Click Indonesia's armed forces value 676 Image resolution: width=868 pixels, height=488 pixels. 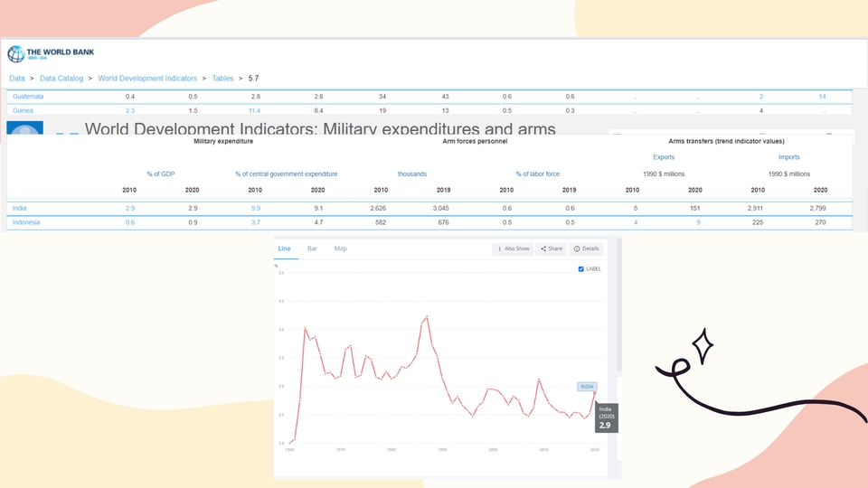tap(443, 222)
